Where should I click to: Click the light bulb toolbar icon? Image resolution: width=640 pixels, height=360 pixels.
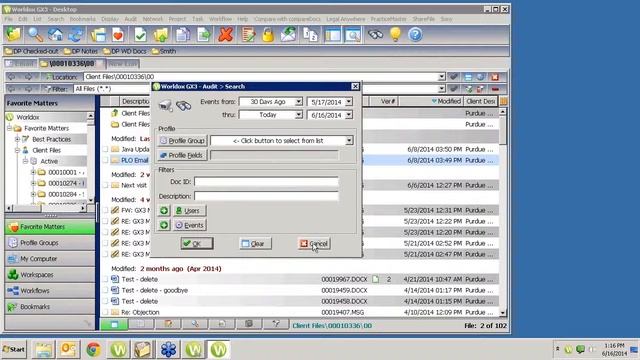point(395,35)
